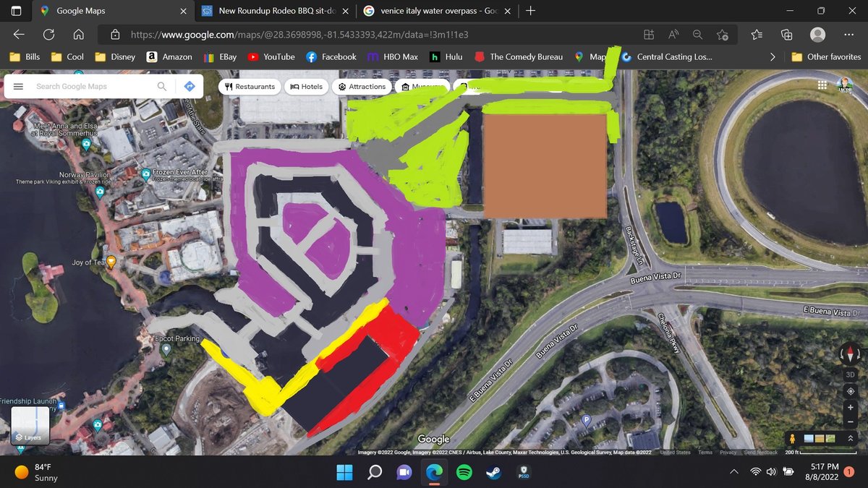
Task: Open the Google apps grid
Action: point(822,85)
